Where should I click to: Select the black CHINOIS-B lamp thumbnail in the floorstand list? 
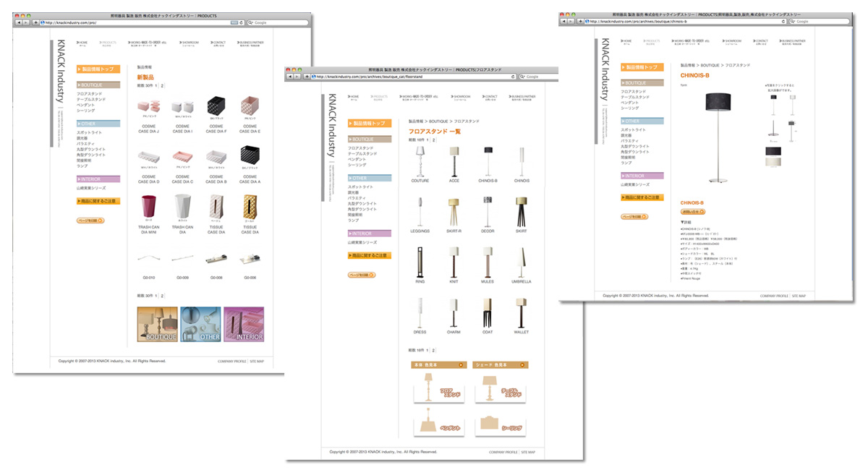tap(488, 162)
